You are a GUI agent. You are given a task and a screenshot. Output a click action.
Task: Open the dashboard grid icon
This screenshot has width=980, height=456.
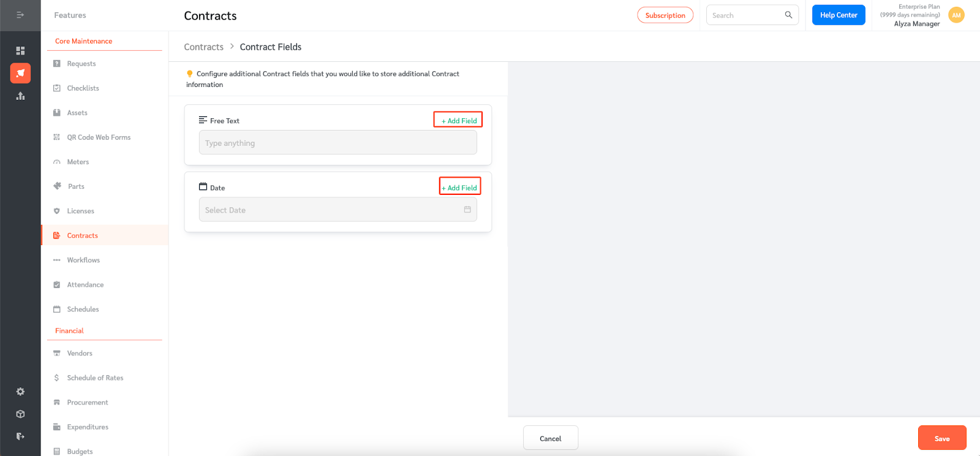pos(20,51)
